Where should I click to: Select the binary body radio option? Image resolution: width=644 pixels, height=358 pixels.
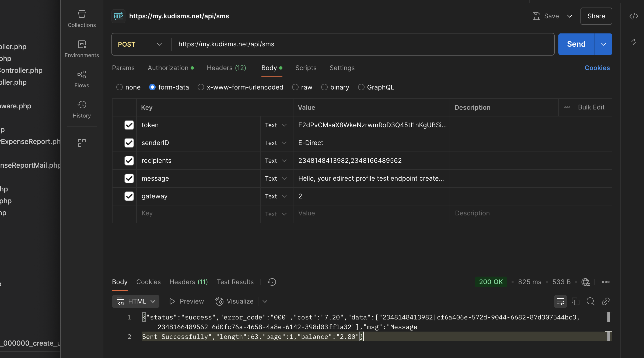[324, 87]
